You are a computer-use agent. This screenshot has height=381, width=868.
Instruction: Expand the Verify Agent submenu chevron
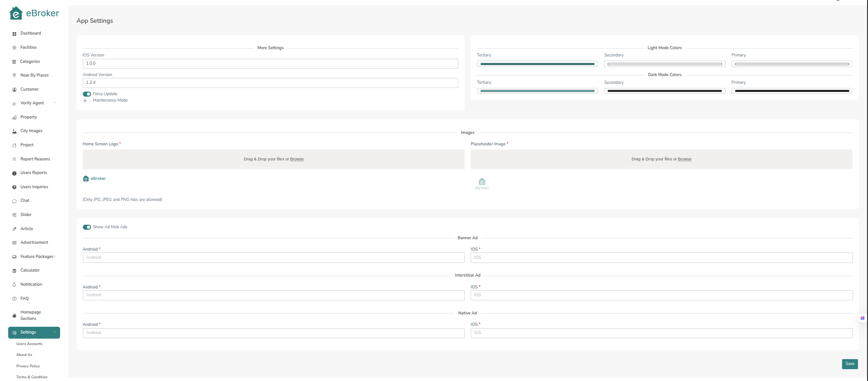55,103
